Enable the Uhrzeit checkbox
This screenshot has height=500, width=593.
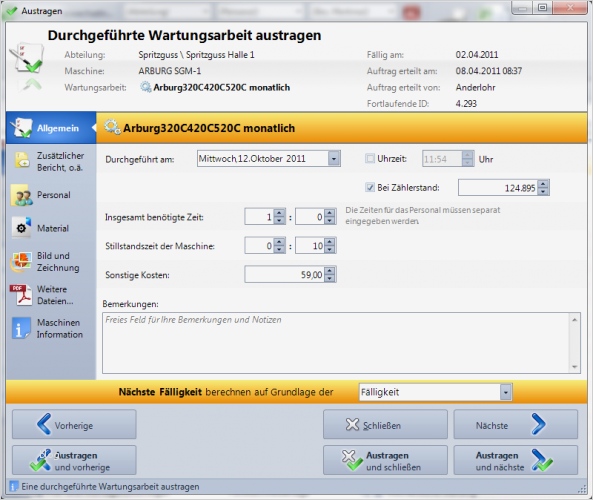(x=370, y=158)
